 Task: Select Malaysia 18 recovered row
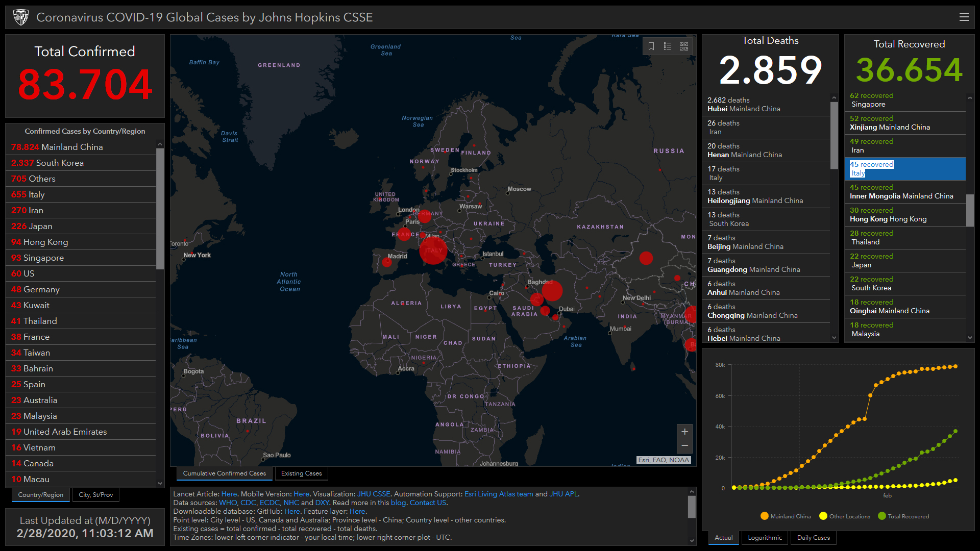click(905, 330)
